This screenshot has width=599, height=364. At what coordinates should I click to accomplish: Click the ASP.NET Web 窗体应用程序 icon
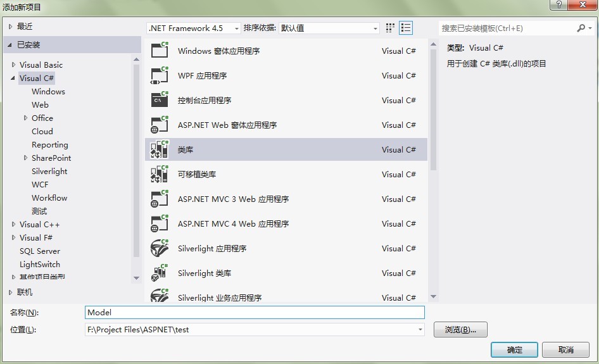[160, 125]
